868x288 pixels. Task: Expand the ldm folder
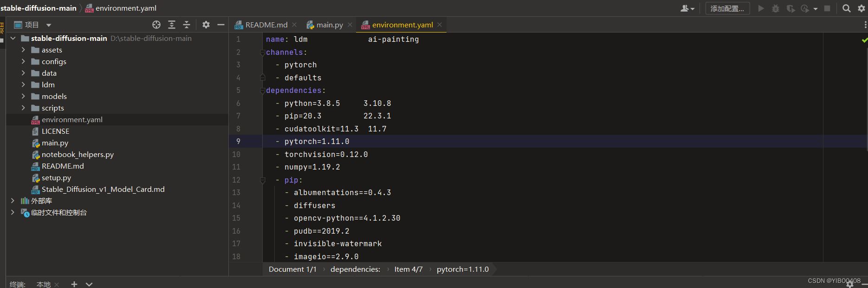point(23,85)
